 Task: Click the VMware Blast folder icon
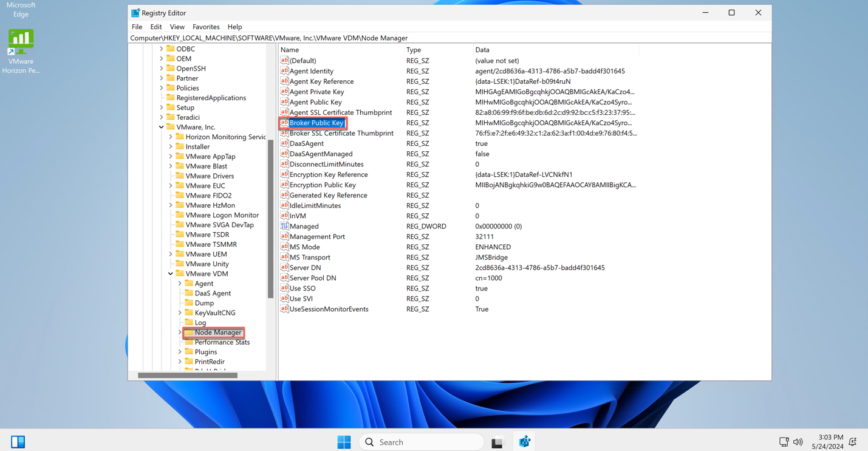click(180, 166)
